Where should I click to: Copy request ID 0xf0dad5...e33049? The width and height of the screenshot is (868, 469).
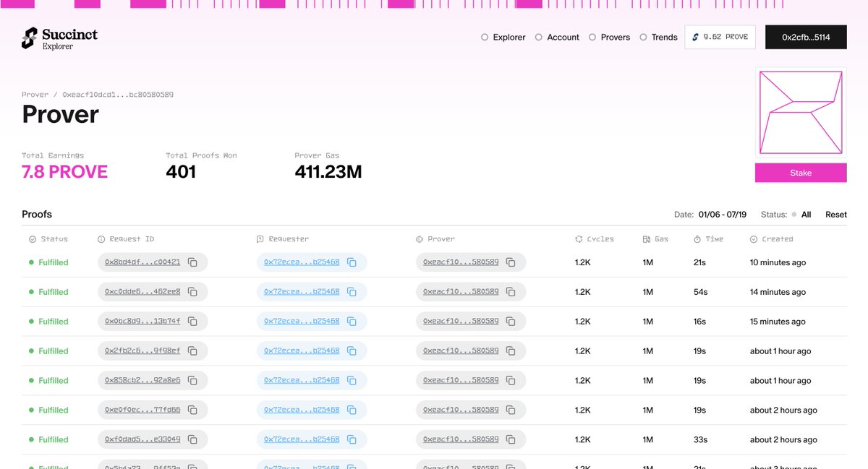pos(193,439)
